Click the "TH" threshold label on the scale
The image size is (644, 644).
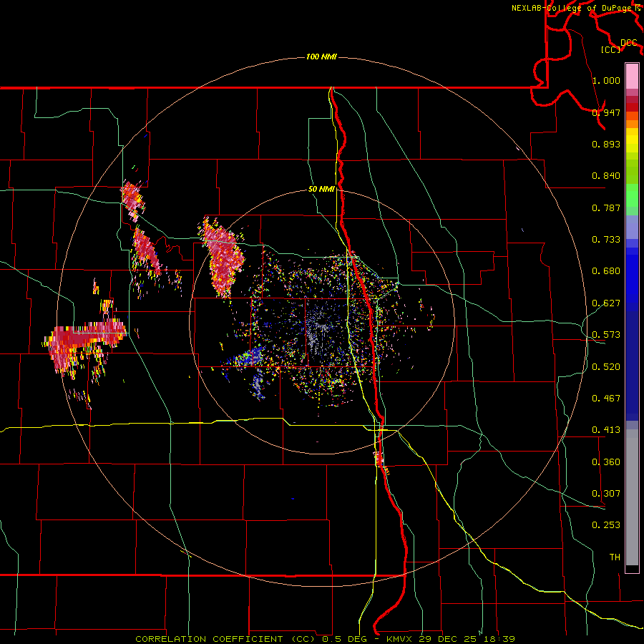pos(615,557)
